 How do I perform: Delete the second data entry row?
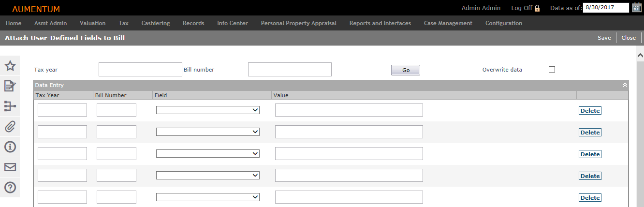pyautogui.click(x=590, y=133)
